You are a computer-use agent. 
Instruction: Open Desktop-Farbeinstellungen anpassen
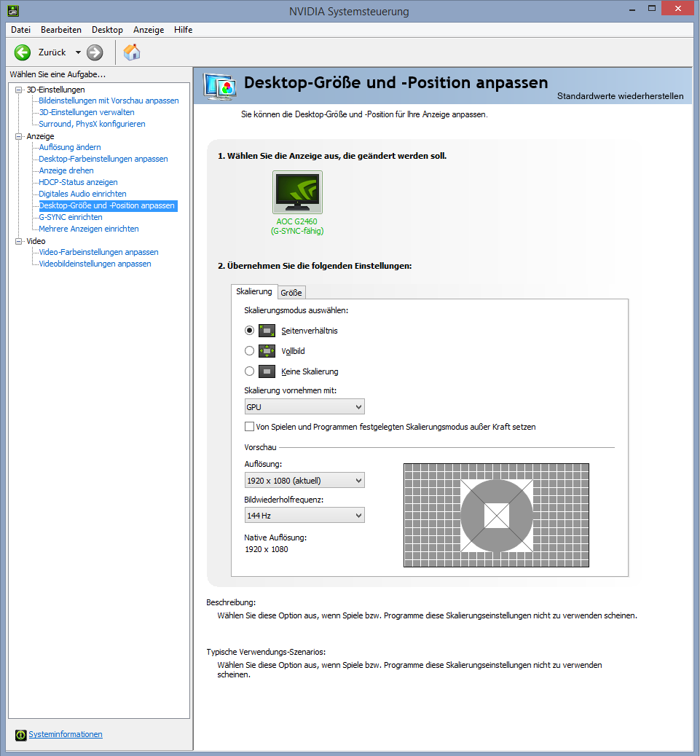pos(103,159)
